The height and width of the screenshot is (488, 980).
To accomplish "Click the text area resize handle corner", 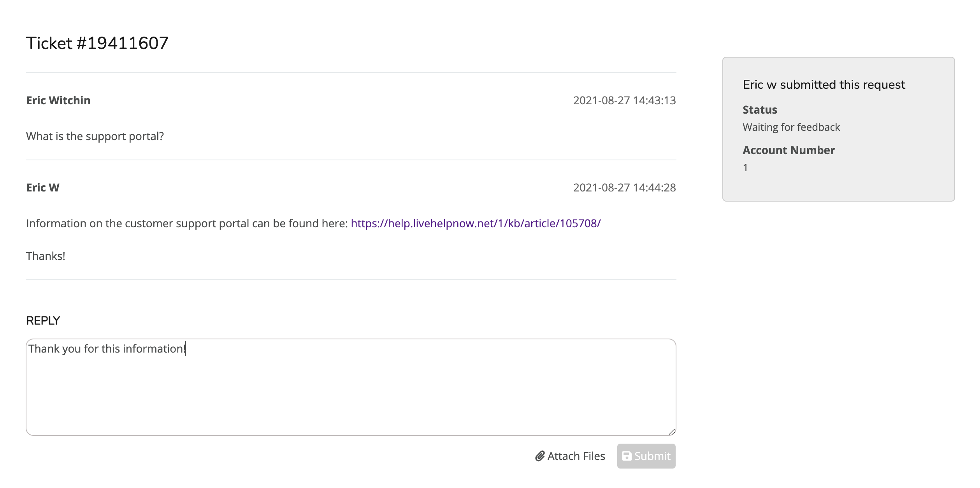I will [672, 432].
